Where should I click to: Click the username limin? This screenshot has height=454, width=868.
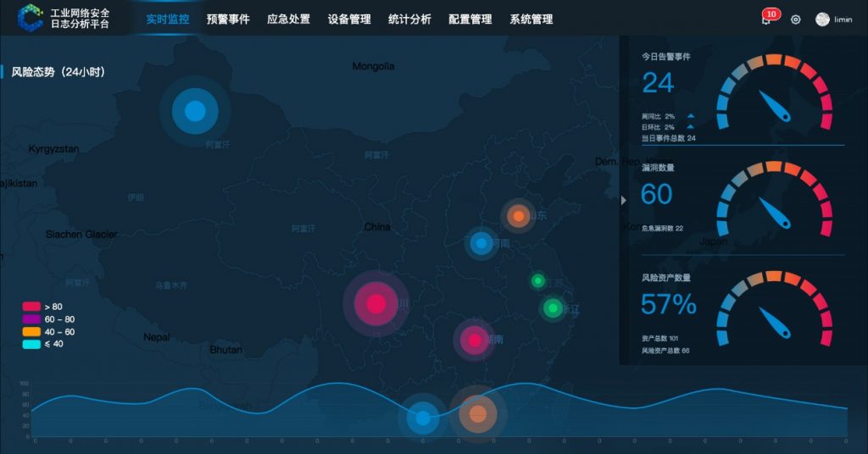coord(843,20)
